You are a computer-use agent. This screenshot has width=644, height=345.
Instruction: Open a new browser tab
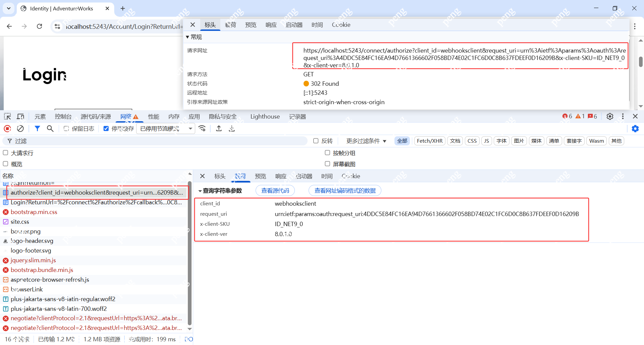[123, 8]
